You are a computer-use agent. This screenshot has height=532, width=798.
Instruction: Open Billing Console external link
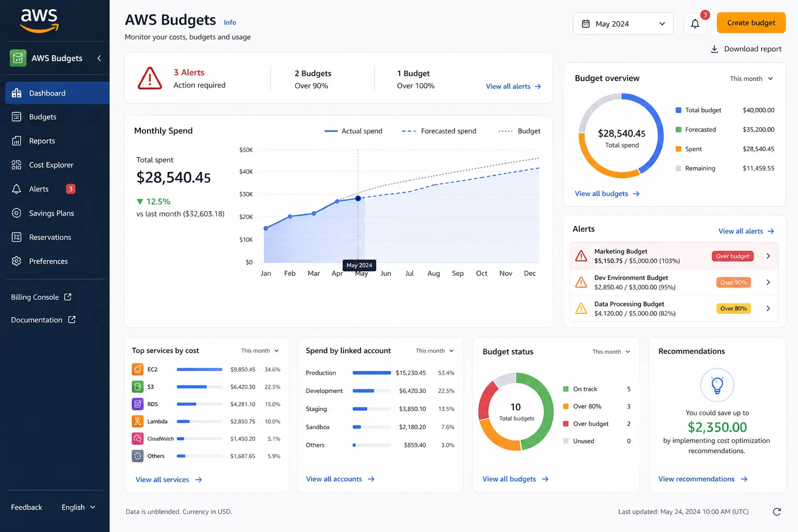point(41,297)
